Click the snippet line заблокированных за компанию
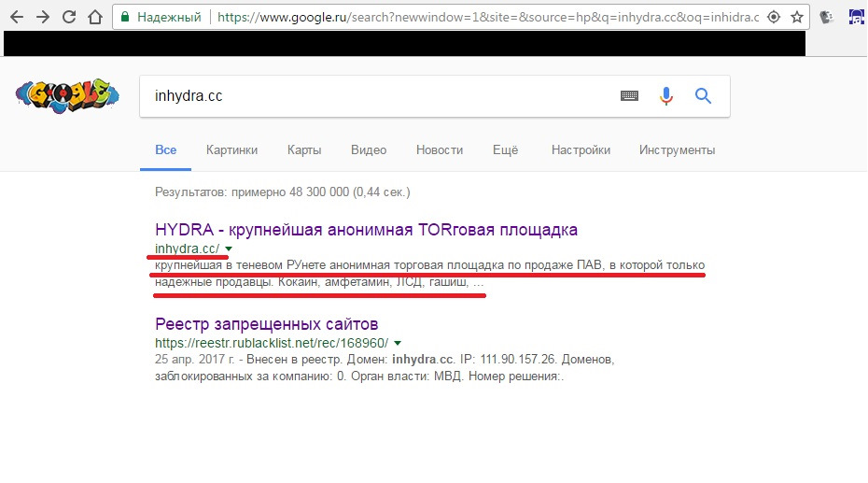 [x=359, y=376]
